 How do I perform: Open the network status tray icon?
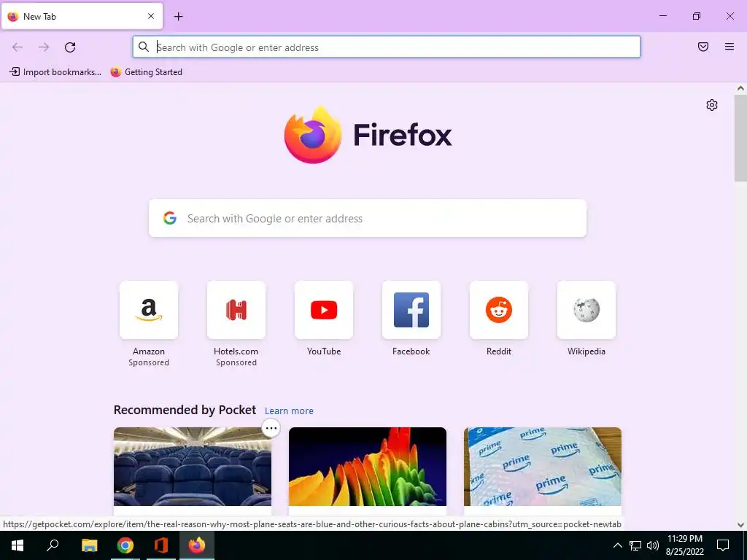coord(635,545)
